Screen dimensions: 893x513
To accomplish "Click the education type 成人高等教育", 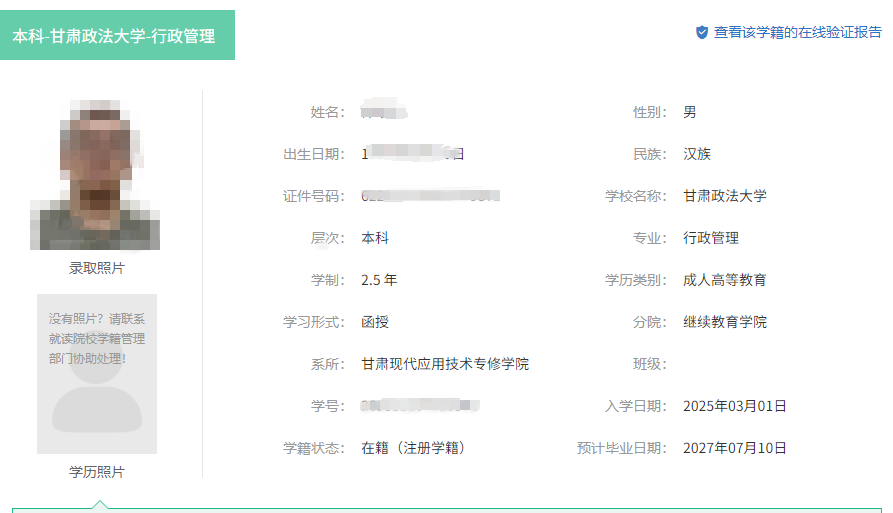I will [725, 280].
